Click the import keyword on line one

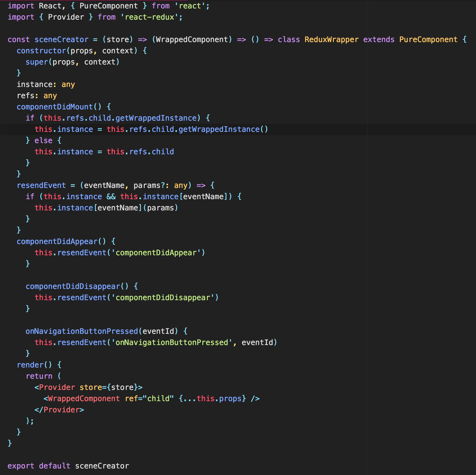click(x=21, y=6)
